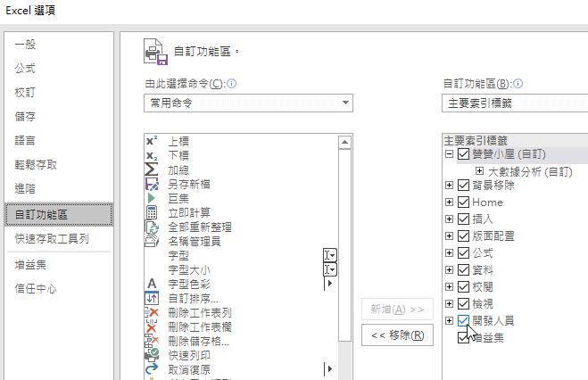Click the Save As (另存新檔) icon

coord(152,184)
